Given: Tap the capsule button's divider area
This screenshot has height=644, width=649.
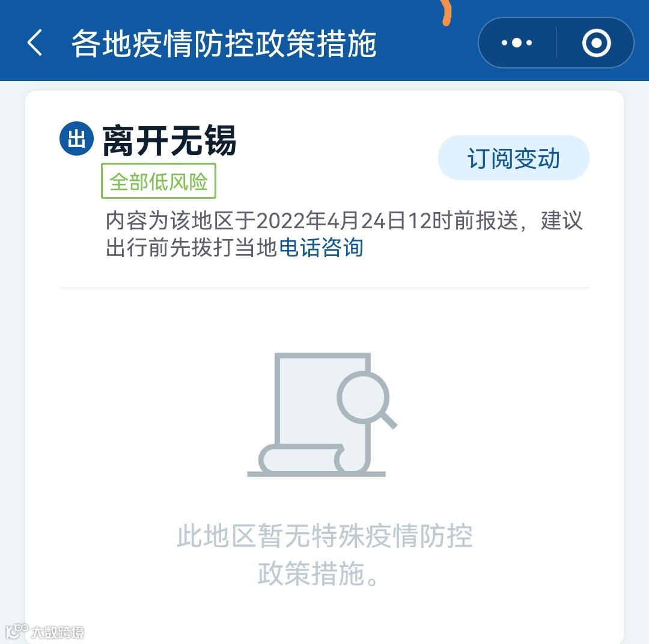Looking at the screenshot, I should pos(556,43).
